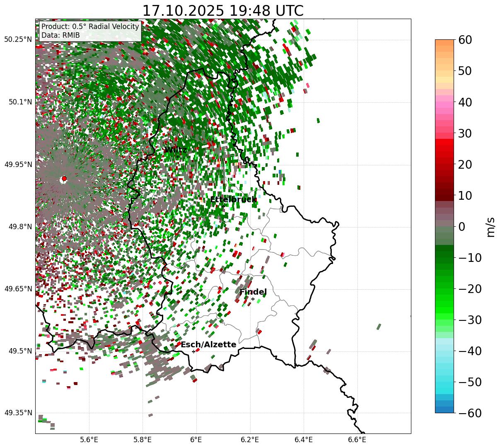Click the colorbar −40 tick label
This screenshot has height=448, width=500.
click(x=470, y=351)
